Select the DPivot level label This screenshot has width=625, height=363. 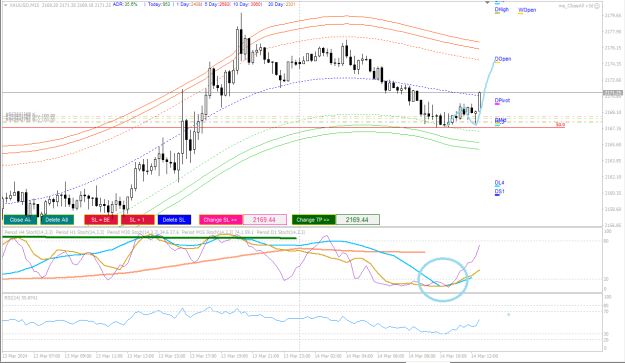coord(502,100)
